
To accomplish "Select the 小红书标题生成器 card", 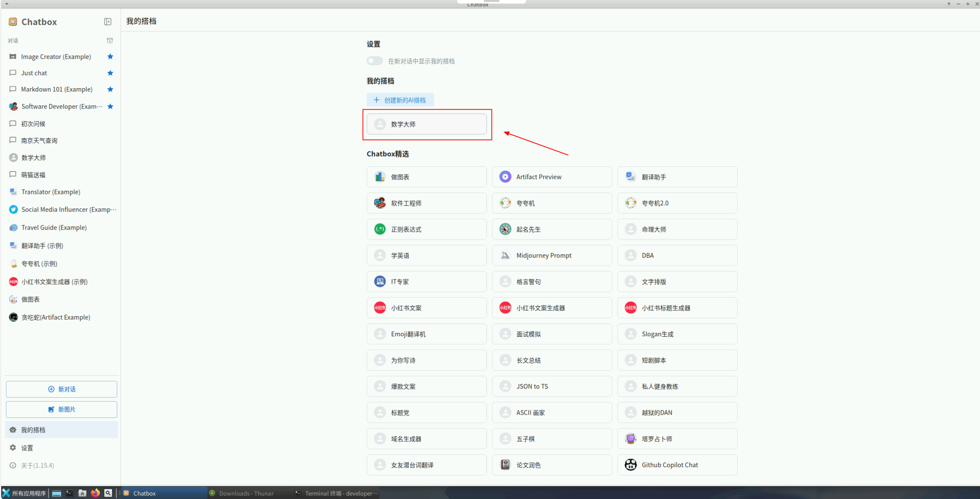I will click(677, 308).
